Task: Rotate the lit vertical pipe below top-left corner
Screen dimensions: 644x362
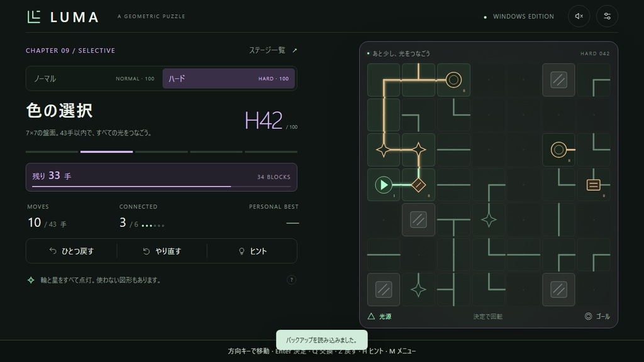Action: [384, 115]
